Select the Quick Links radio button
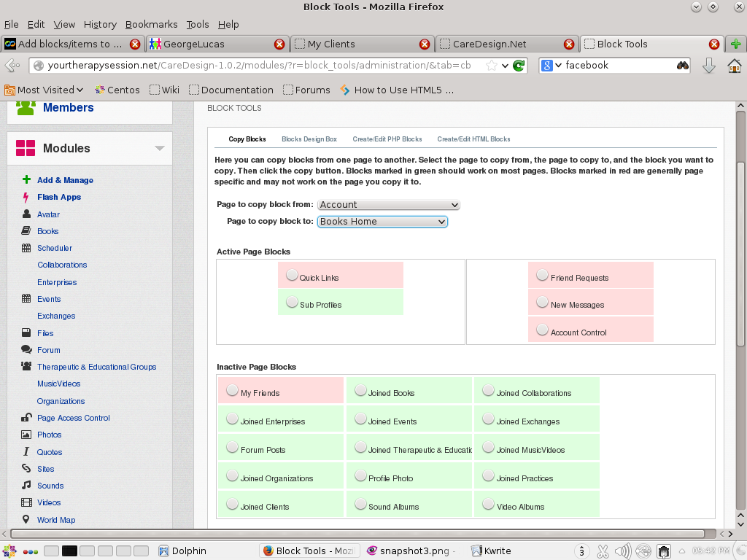Screen dimensions: 747x560 (x=292, y=275)
